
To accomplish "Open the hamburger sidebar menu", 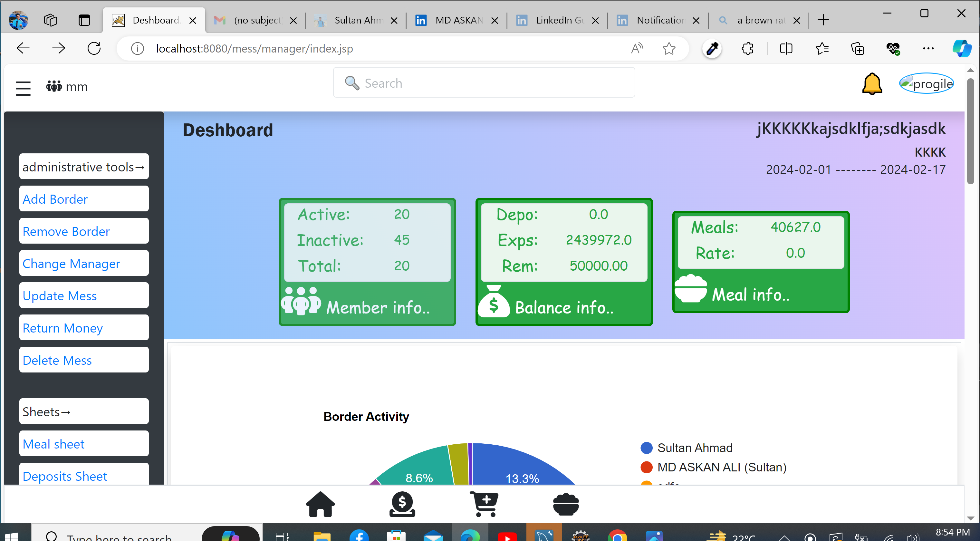I will coord(23,88).
